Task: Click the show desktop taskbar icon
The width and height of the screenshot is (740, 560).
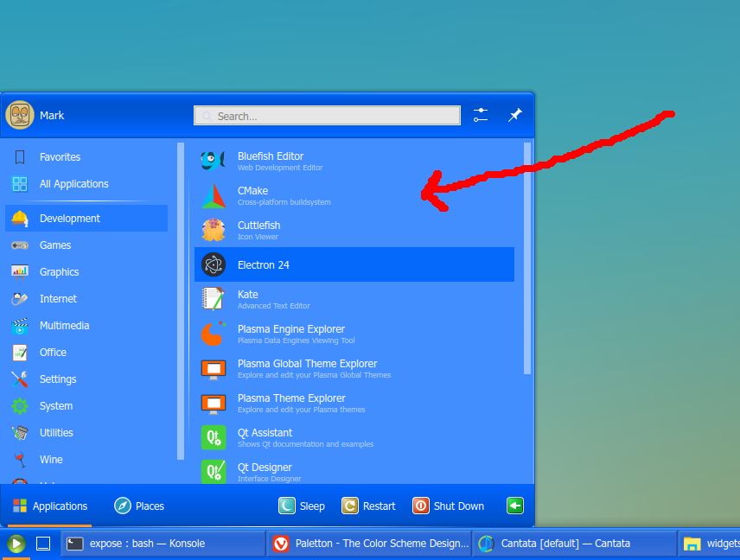Action: (43, 544)
